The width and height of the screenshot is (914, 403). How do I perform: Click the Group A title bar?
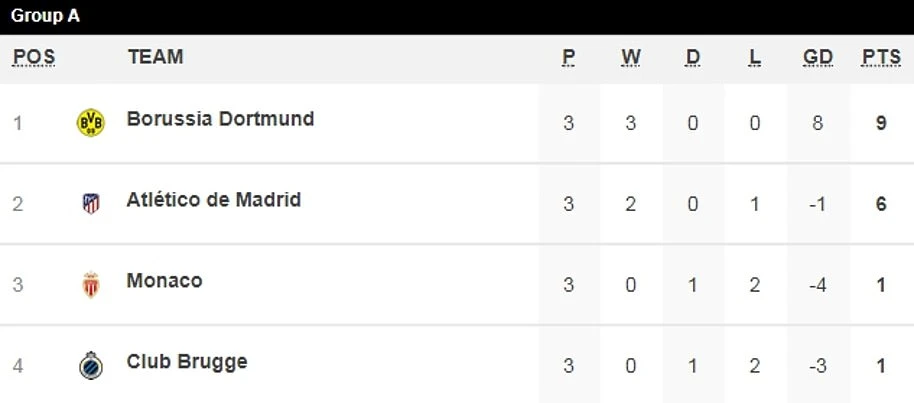(457, 16)
